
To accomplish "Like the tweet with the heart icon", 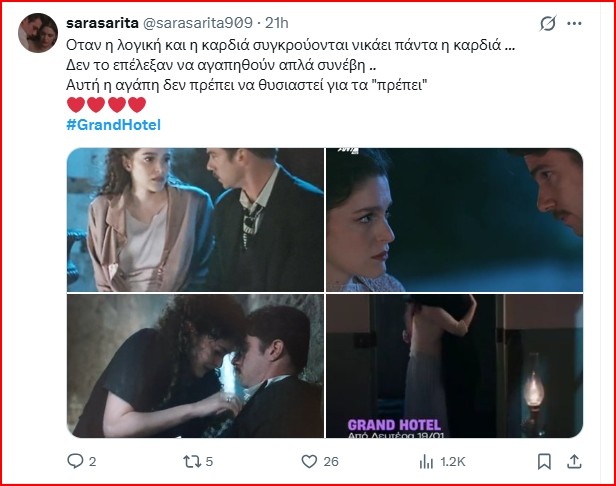I will [x=309, y=461].
